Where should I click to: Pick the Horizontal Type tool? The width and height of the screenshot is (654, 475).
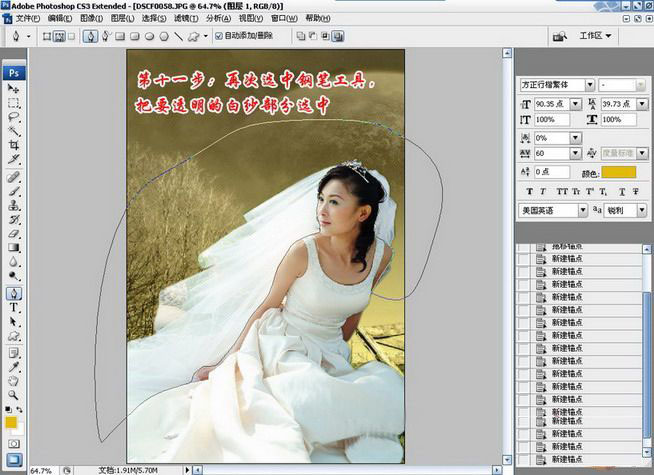(x=14, y=308)
